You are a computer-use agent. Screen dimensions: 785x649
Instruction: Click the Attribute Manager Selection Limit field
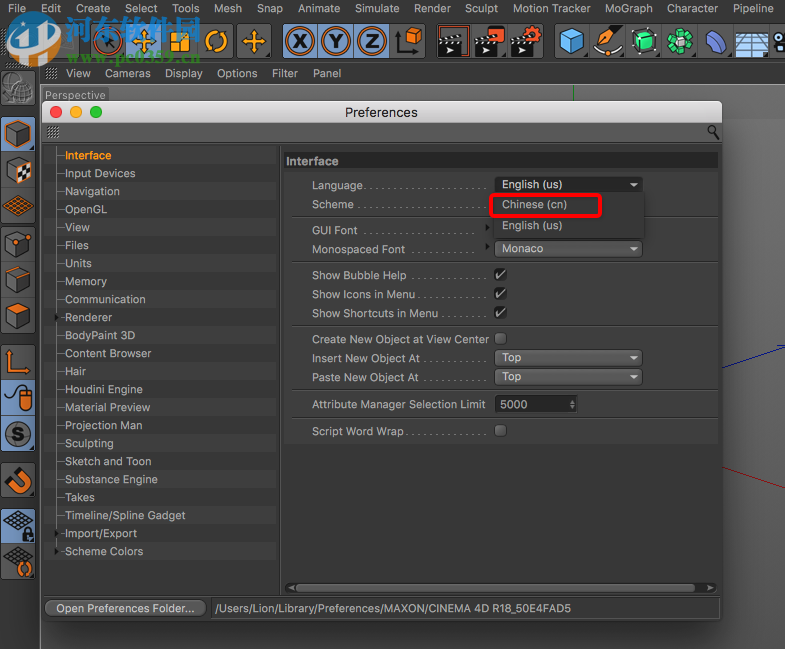536,404
